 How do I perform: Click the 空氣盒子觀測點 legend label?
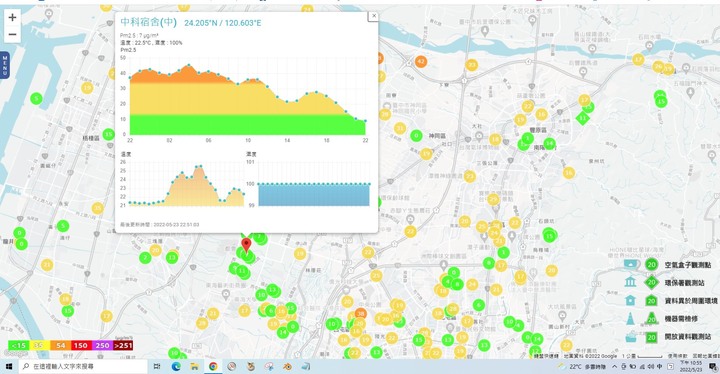click(687, 265)
